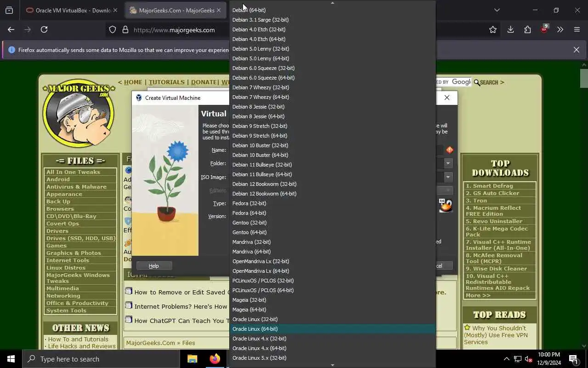
Task: Open Revo Uninstaller top download
Action: click(494, 221)
